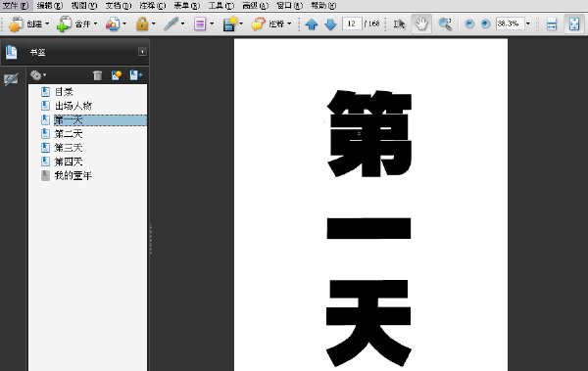The height and width of the screenshot is (371, 588).
Task: Expand the purple Forms icon dropdown arrow
Action: [x=212, y=23]
